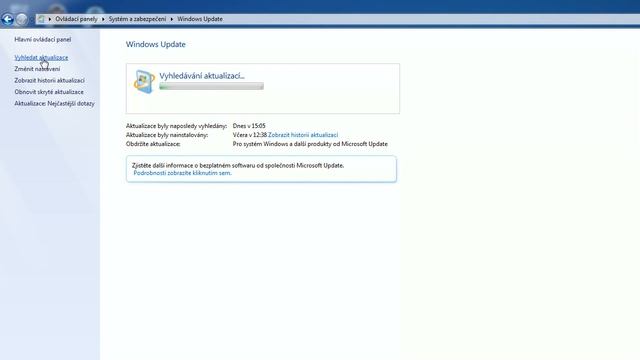This screenshot has width=640, height=360.
Task: Expand arrow before Systém a zabezpečení breadcrumb
Action: (103, 19)
